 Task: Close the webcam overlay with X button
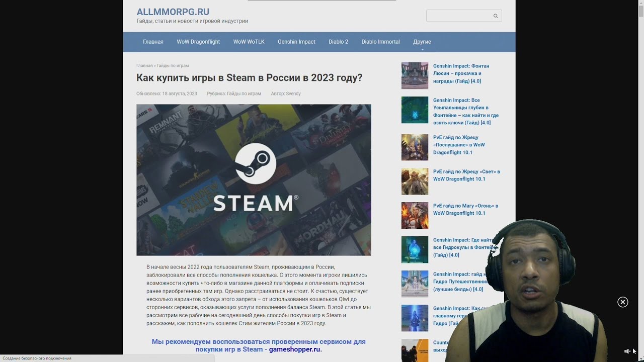623,302
